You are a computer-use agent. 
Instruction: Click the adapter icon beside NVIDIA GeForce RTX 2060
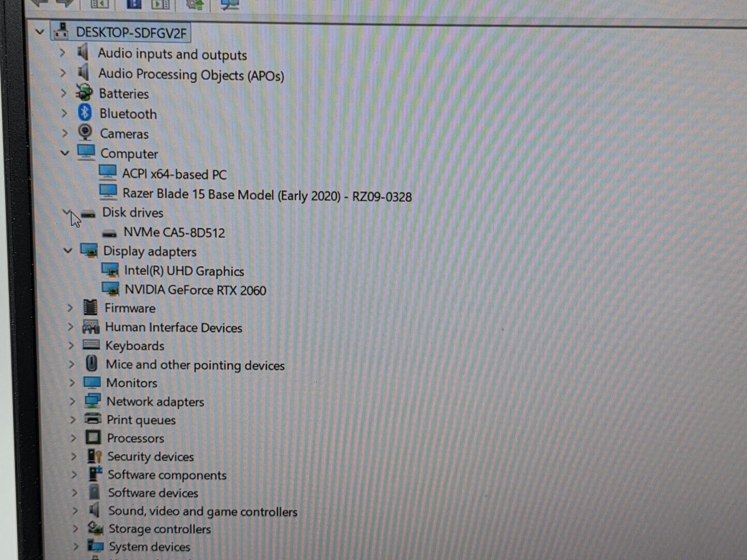111,289
